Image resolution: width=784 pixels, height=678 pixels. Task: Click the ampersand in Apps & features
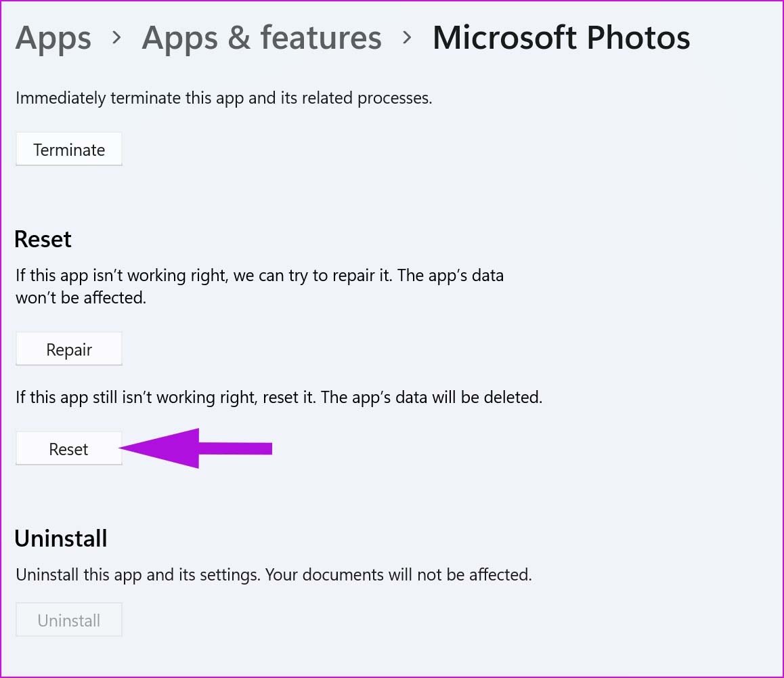tap(238, 38)
